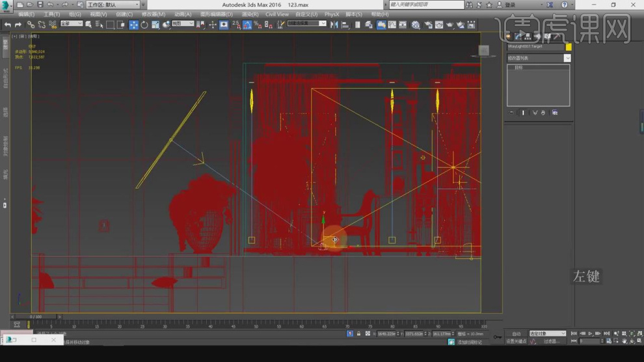Toggle the Angle Snap button
Viewport: 644px width, 362px height.
247,25
